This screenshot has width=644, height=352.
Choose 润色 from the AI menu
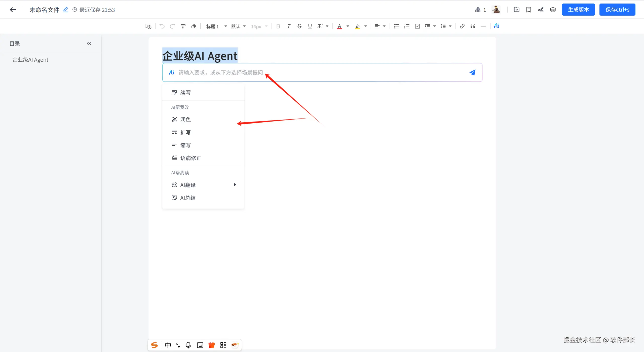[x=185, y=120]
